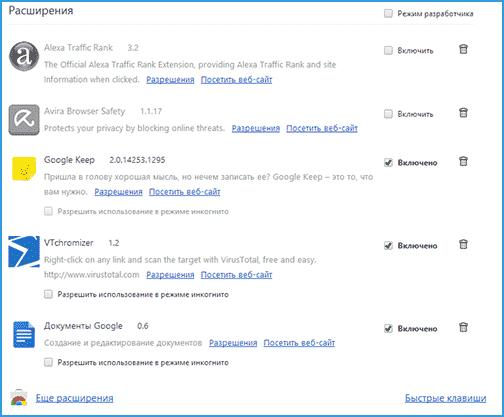The height and width of the screenshot is (417, 504).
Task: Click Chrome Web Store icon near Еще расширения
Action: click(19, 397)
